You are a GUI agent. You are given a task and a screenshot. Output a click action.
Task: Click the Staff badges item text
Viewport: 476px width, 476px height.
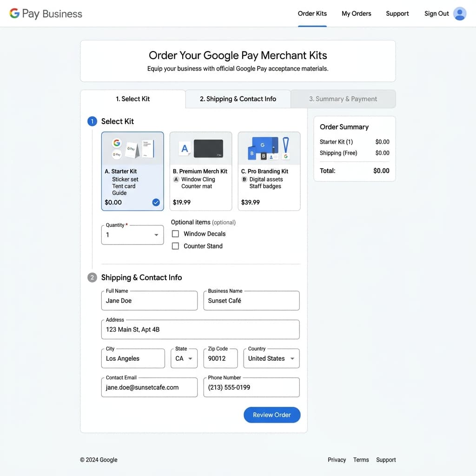tap(265, 186)
